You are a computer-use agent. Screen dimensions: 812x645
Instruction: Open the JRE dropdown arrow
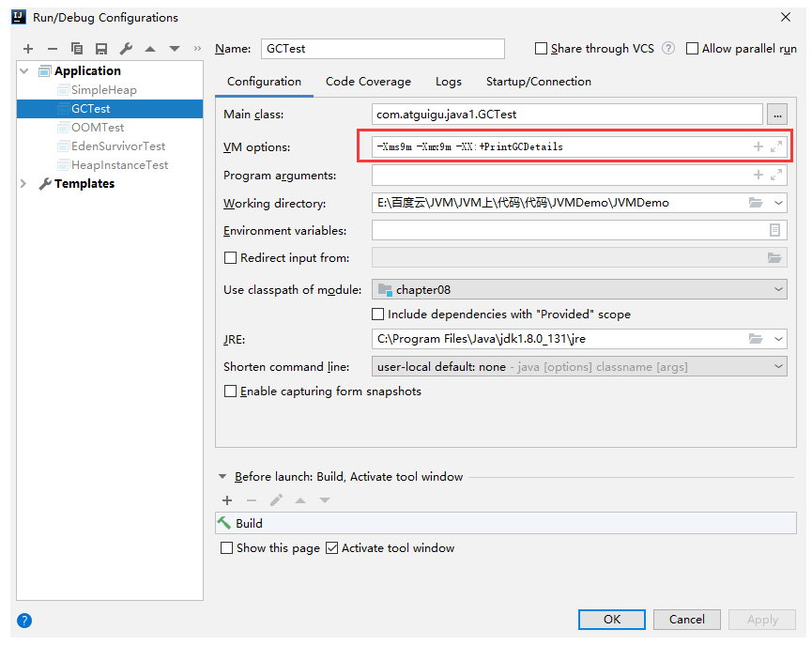click(778, 339)
